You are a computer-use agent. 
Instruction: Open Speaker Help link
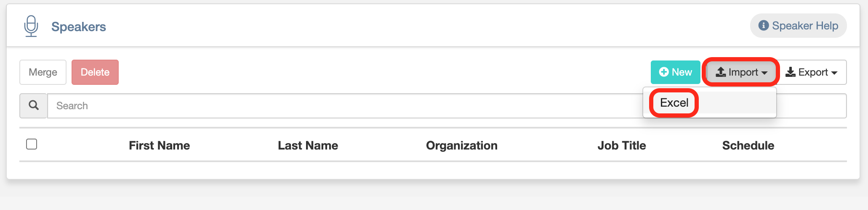pyautogui.click(x=798, y=26)
